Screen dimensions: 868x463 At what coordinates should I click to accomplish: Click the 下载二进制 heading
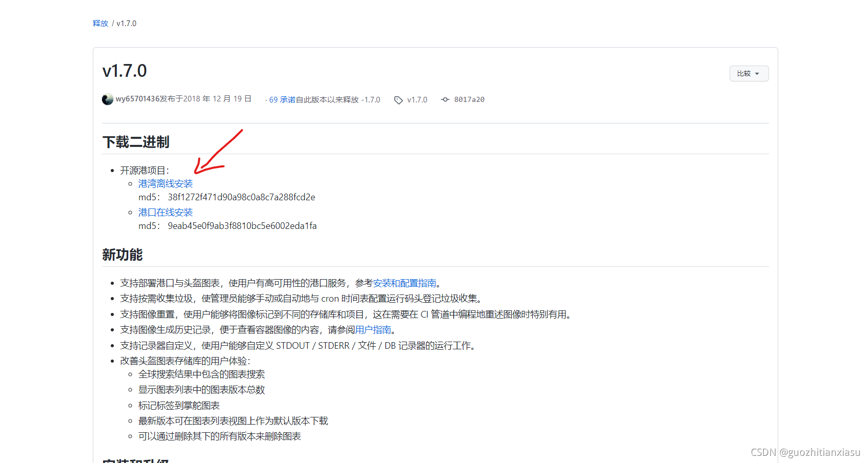[136, 142]
